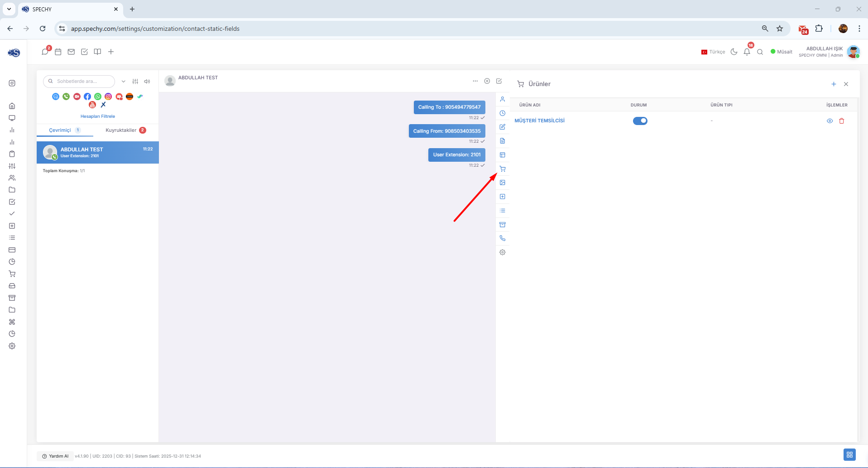
Task: Switch to the Kuyruktakiler tab
Action: coord(126,130)
